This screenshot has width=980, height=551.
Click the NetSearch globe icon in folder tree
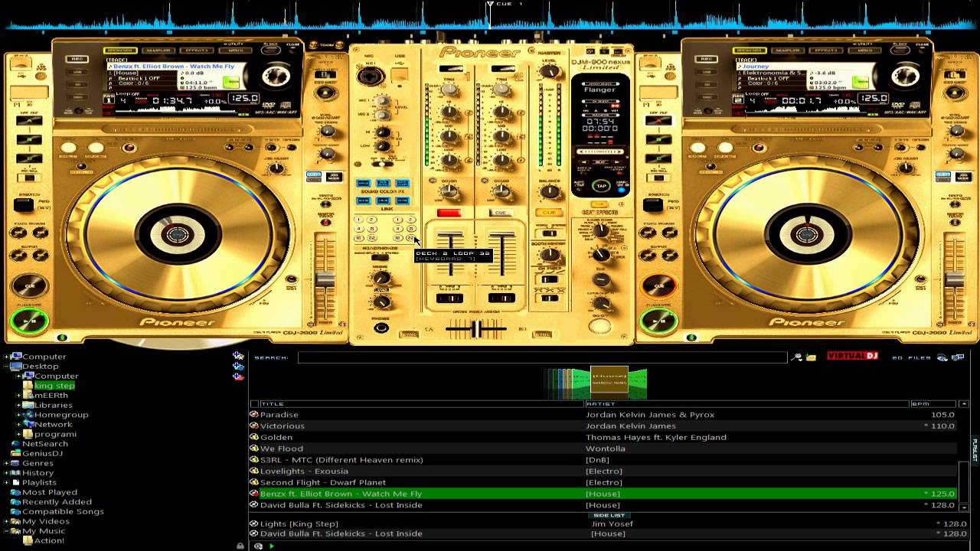click(16, 444)
